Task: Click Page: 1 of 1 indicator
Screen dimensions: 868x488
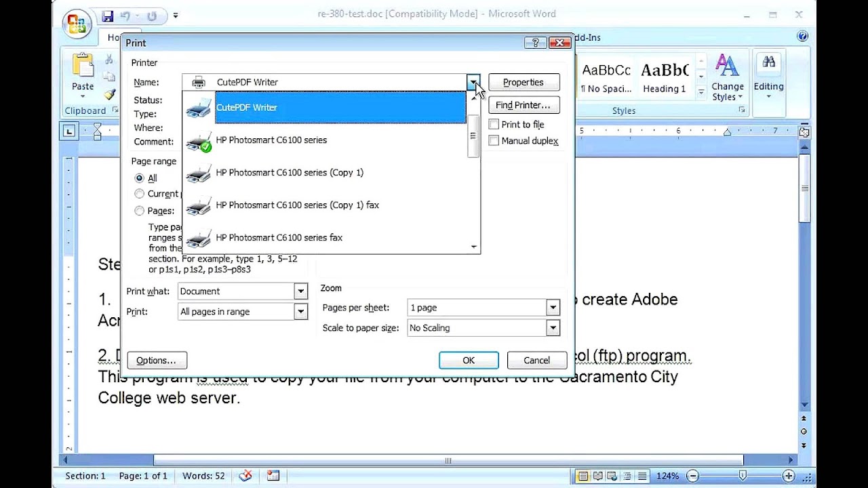Action: [x=143, y=476]
